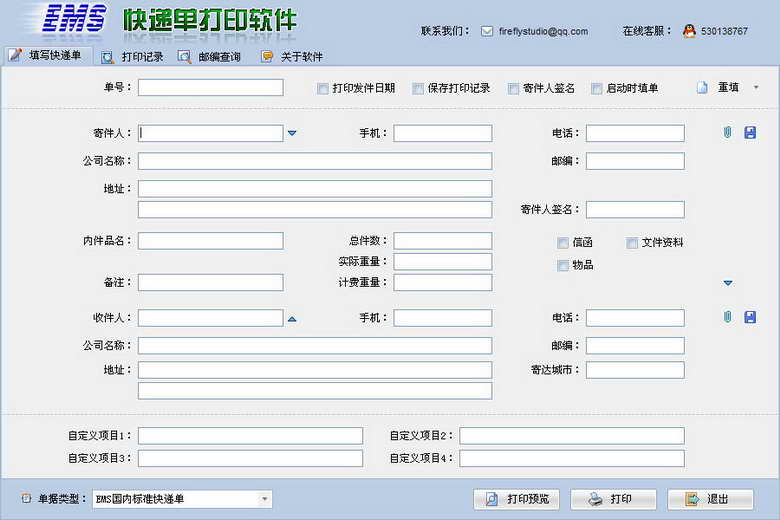Toggle 寄件人签名 checkbox

click(x=513, y=89)
